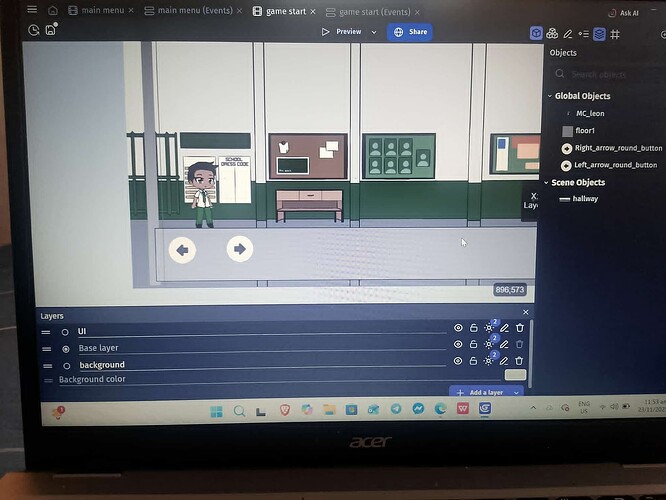Toggle the Layers panel toolbar icon

(599, 34)
